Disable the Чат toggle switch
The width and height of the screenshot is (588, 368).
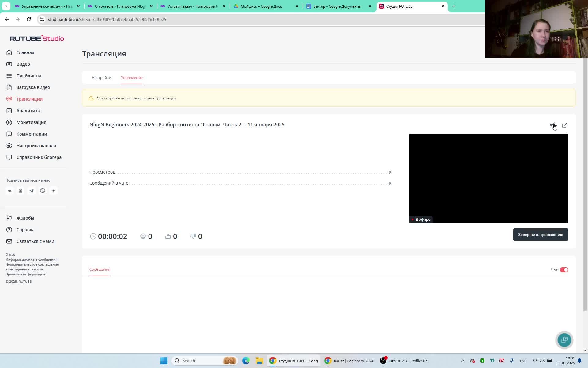click(564, 270)
